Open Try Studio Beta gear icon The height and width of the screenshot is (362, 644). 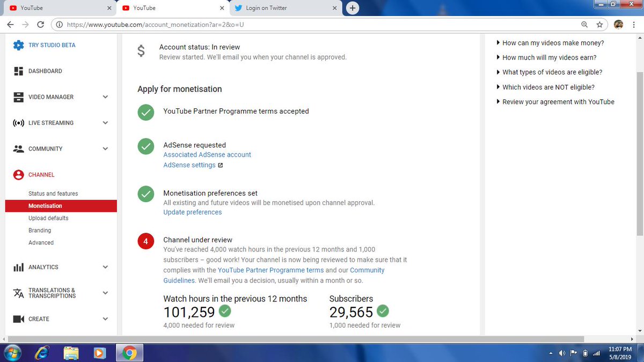pos(19,45)
